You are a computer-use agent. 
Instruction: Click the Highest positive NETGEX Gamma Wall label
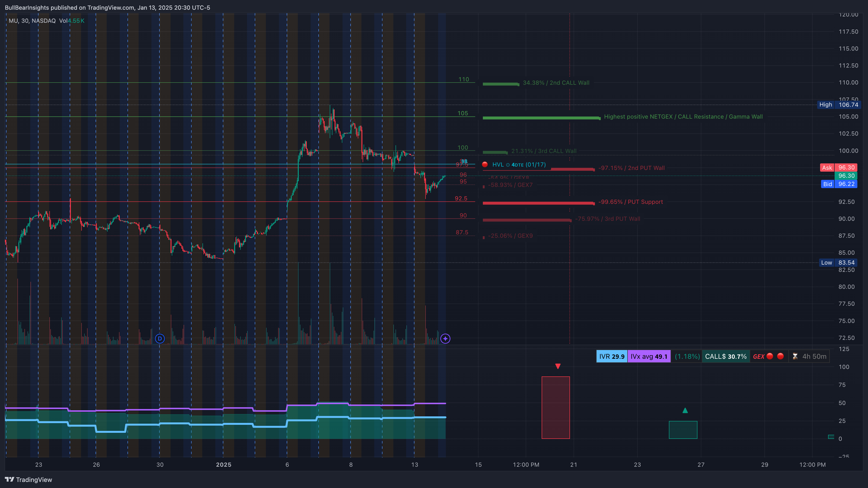point(683,117)
